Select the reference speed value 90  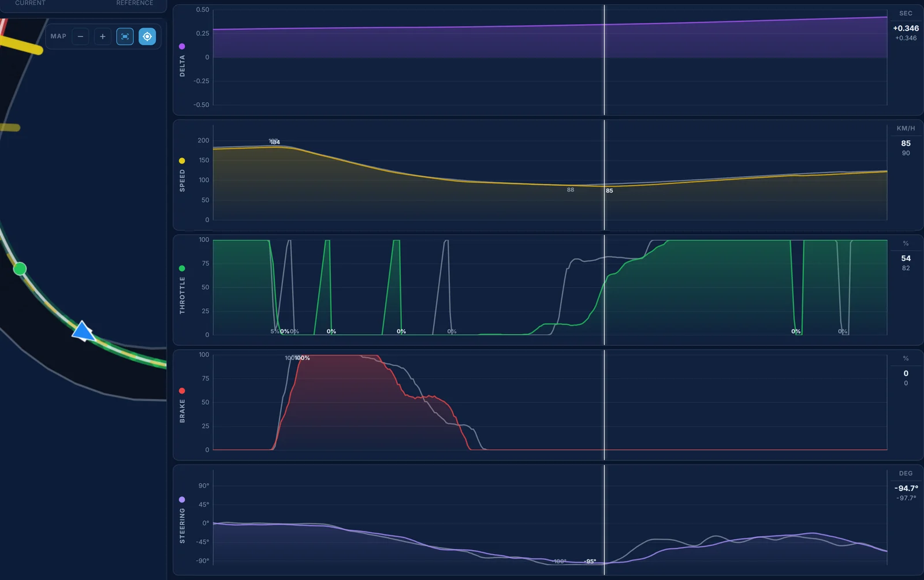tap(906, 153)
